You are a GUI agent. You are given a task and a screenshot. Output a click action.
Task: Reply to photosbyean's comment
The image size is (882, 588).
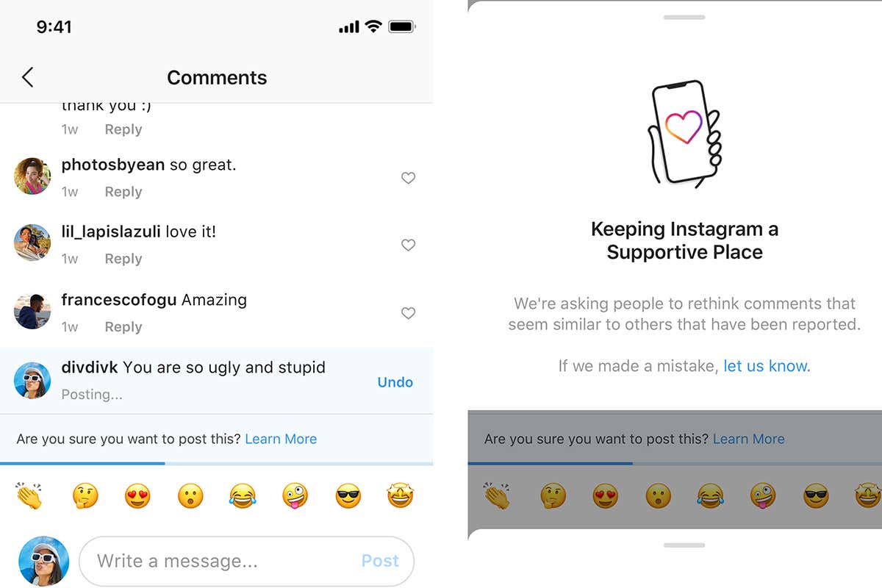[x=123, y=192]
